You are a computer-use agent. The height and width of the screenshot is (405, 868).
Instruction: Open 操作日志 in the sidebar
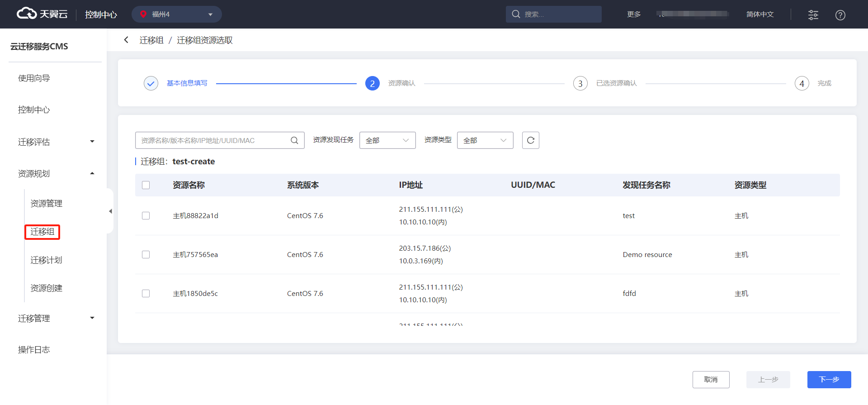[x=34, y=350]
